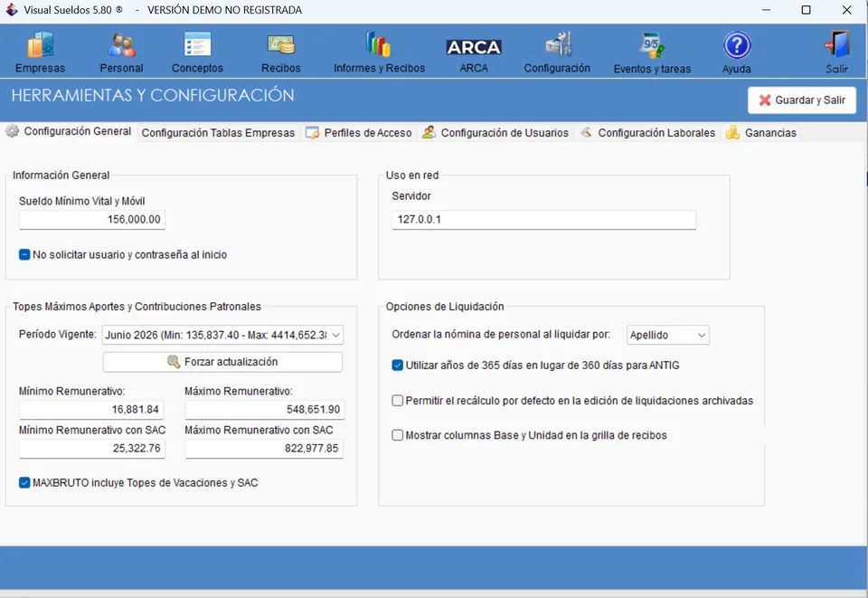Open the Configuración de Usuarios tab
The height and width of the screenshot is (598, 868).
pyautogui.click(x=495, y=133)
